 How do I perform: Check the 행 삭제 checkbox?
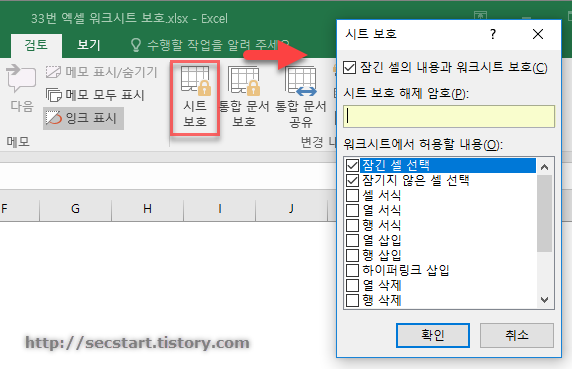click(352, 300)
